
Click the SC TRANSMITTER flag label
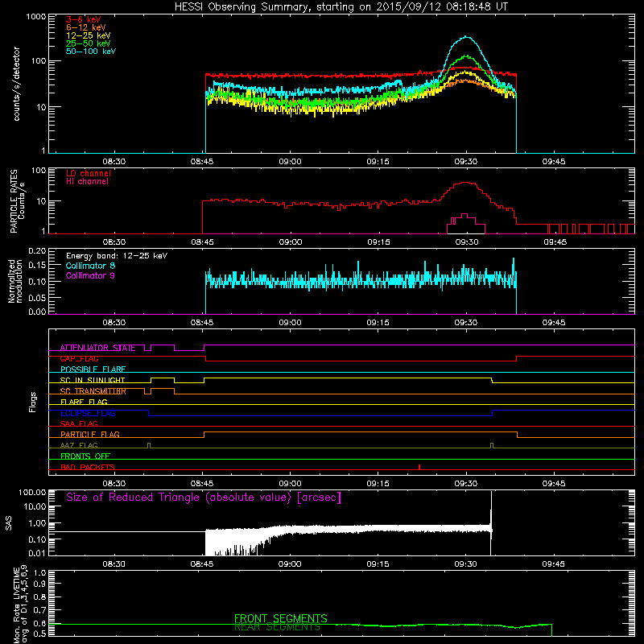coord(93,391)
